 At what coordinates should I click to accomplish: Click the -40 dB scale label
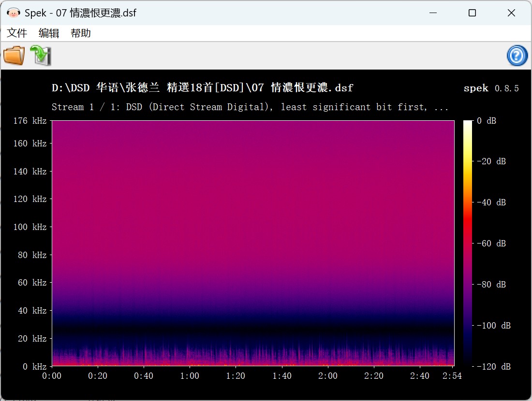tap(491, 202)
